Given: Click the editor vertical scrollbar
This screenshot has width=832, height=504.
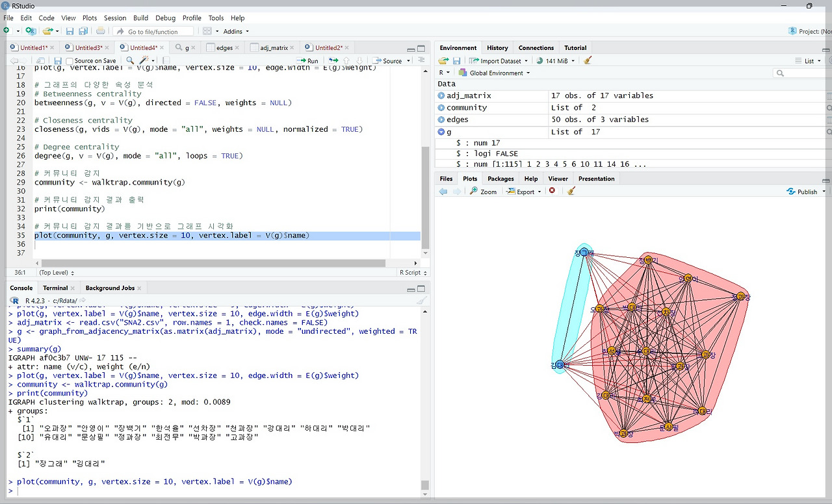Looking at the screenshot, I should (425, 197).
